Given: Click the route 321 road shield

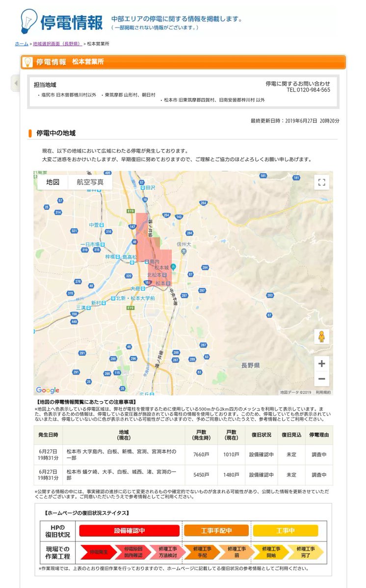Looking at the screenshot, I should point(74,231).
